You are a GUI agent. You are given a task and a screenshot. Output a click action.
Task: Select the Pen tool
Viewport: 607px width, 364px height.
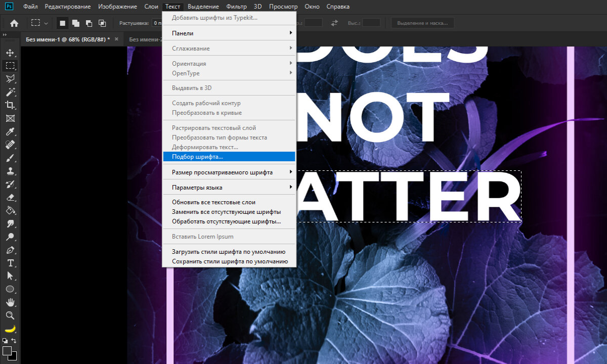[10, 250]
